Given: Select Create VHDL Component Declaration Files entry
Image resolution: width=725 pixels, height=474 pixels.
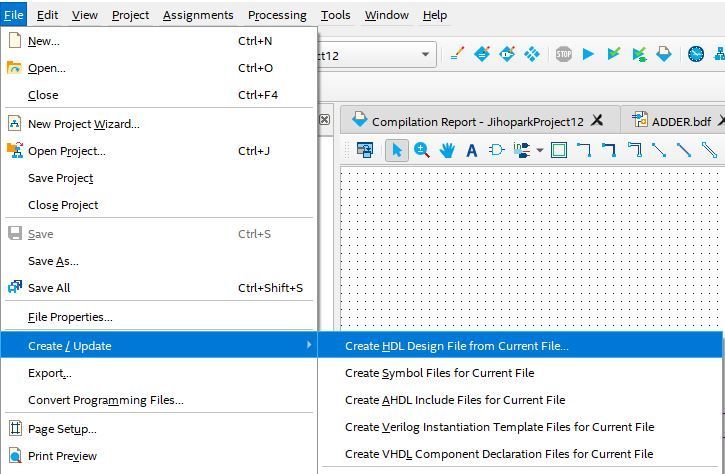Looking at the screenshot, I should click(520, 454).
